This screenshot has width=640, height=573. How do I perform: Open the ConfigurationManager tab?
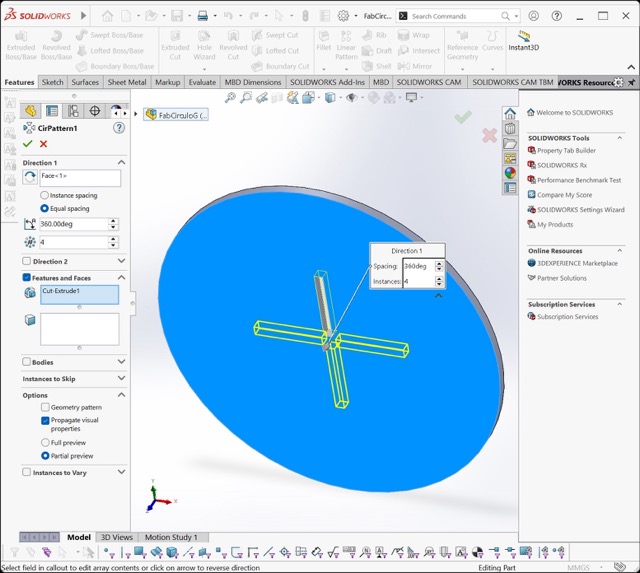point(73,111)
